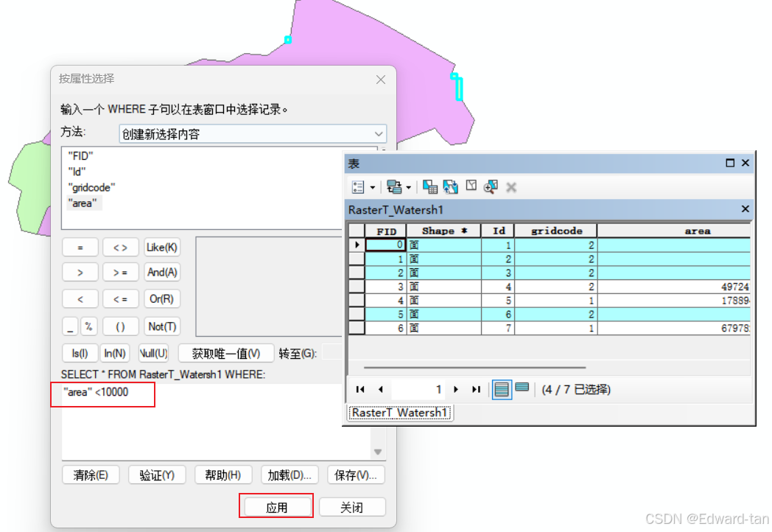Go to first record in table
The height and width of the screenshot is (532, 772).
[x=360, y=389]
